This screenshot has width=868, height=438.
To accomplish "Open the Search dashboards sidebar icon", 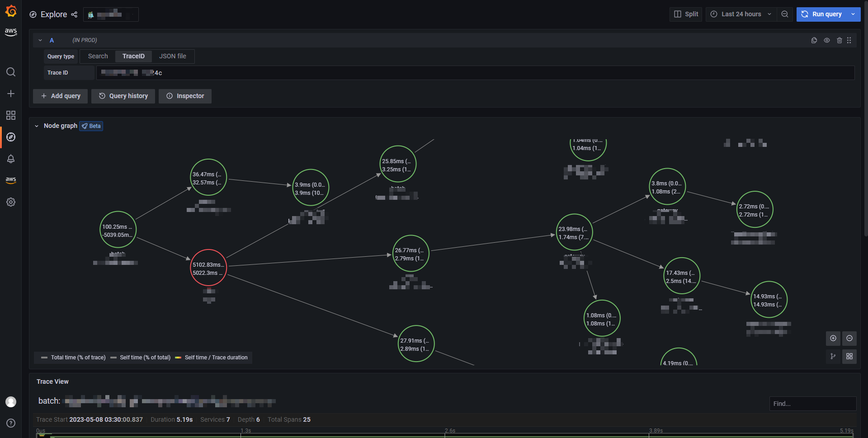I will (x=11, y=72).
